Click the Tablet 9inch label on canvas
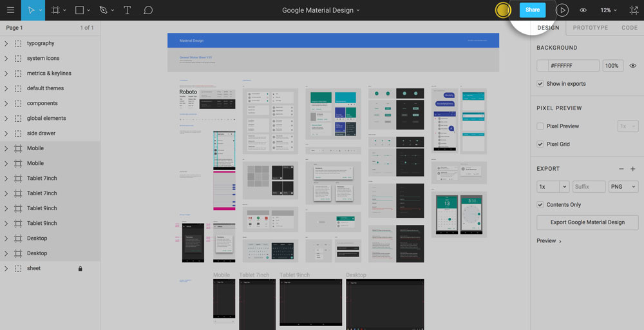Image resolution: width=644 pixels, height=330 pixels. pos(294,275)
